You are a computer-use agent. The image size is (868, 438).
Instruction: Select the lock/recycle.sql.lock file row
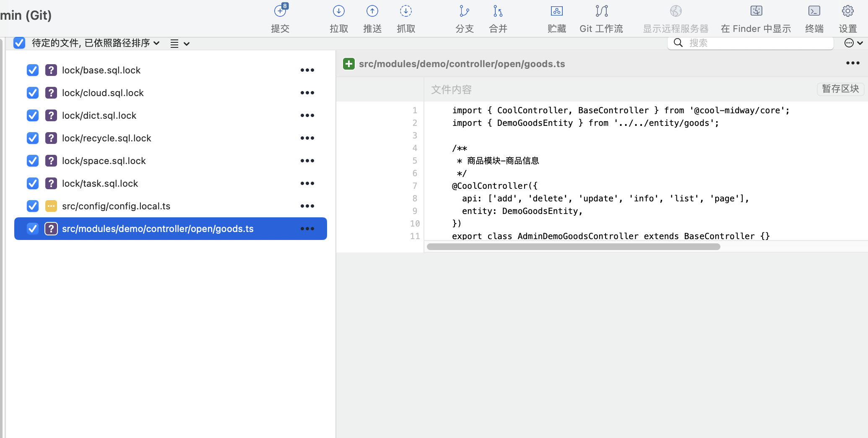point(171,138)
